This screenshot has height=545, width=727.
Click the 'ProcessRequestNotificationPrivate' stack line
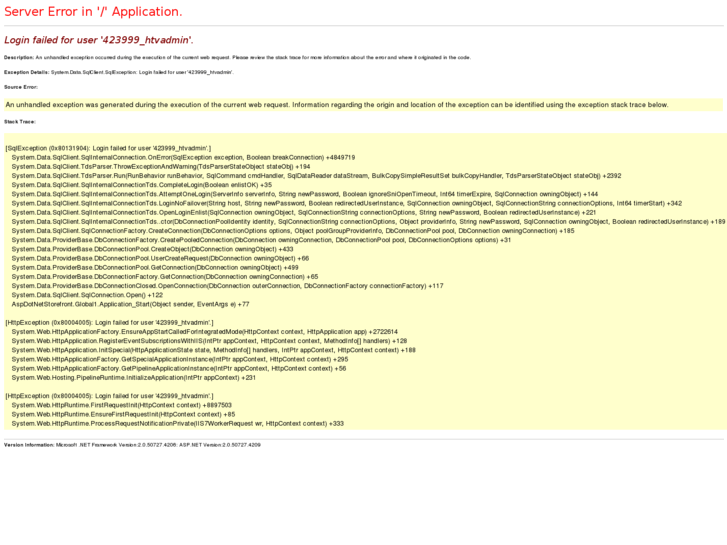point(178,424)
